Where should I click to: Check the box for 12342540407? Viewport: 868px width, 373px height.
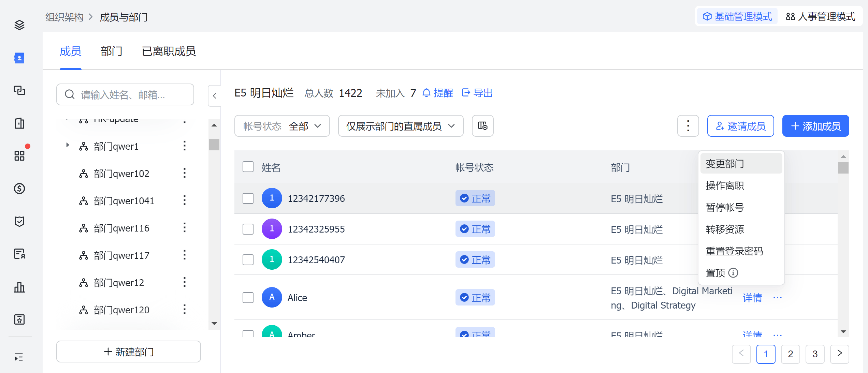(248, 259)
